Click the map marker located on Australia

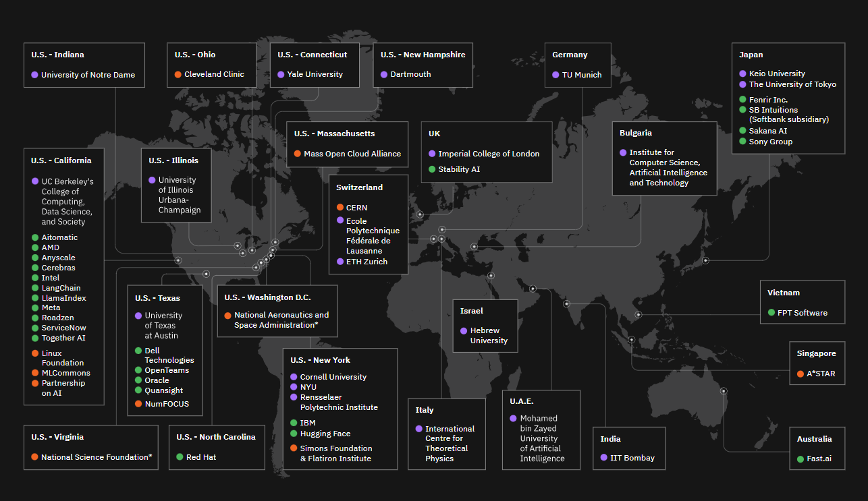724,391
